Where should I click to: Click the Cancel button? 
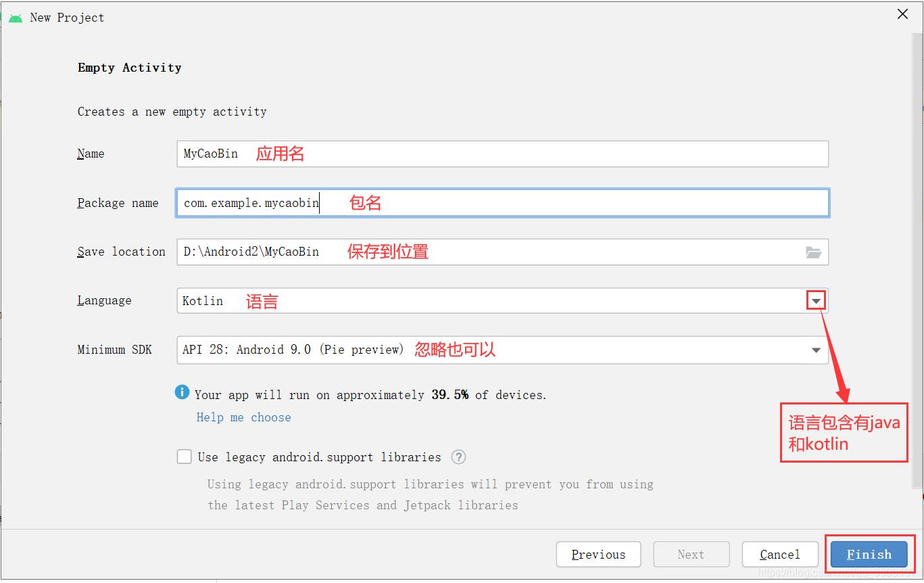pos(779,555)
